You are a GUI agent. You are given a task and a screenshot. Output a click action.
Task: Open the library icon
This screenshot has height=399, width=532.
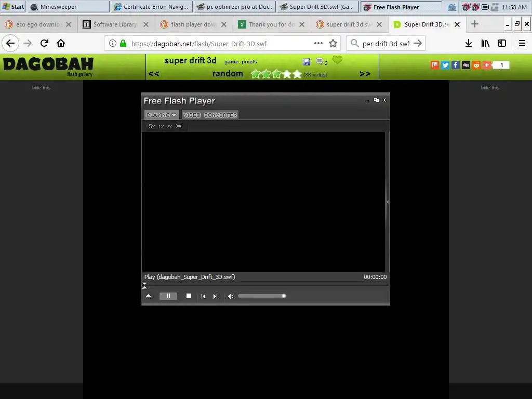pyautogui.click(x=485, y=44)
